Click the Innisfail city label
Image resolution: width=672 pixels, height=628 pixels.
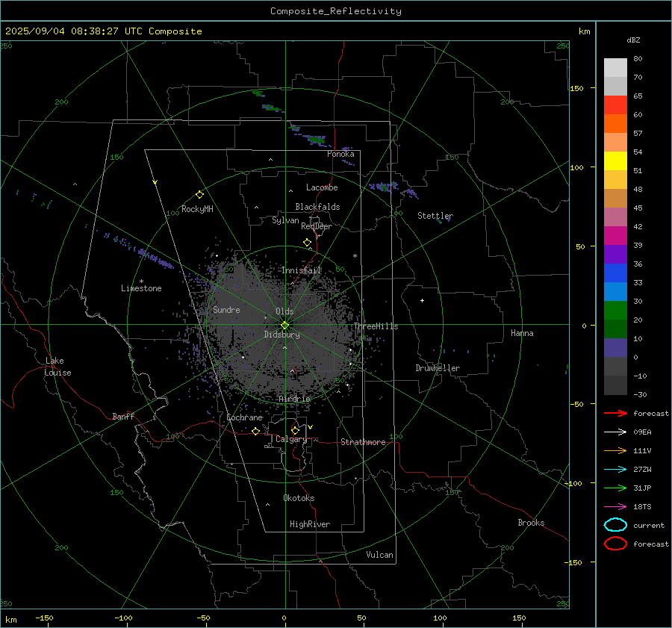click(x=302, y=270)
